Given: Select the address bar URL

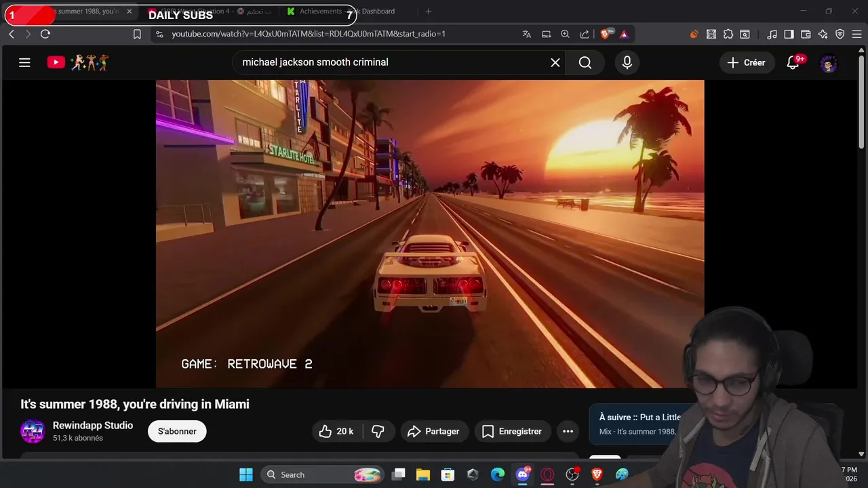Looking at the screenshot, I should 309,34.
